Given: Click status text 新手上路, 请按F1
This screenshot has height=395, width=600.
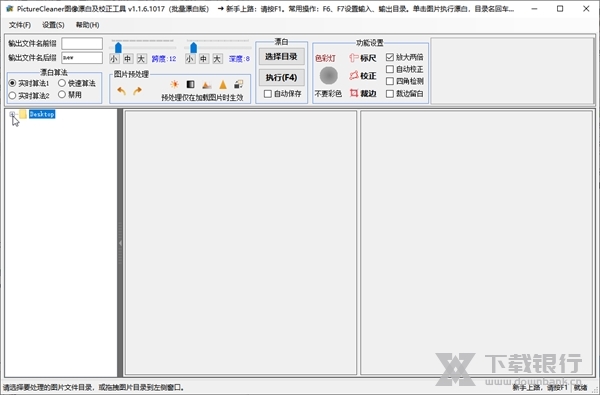Looking at the screenshot, I should (540, 387).
